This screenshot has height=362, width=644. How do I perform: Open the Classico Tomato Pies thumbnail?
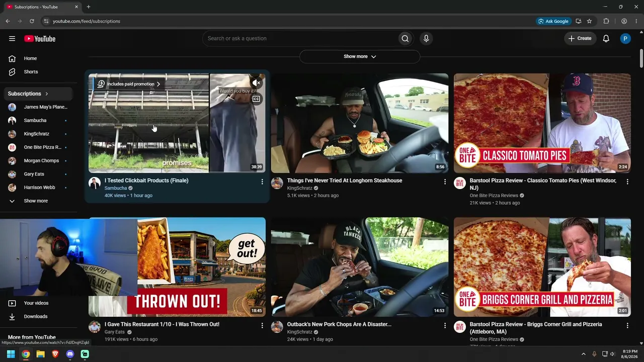coord(542,123)
